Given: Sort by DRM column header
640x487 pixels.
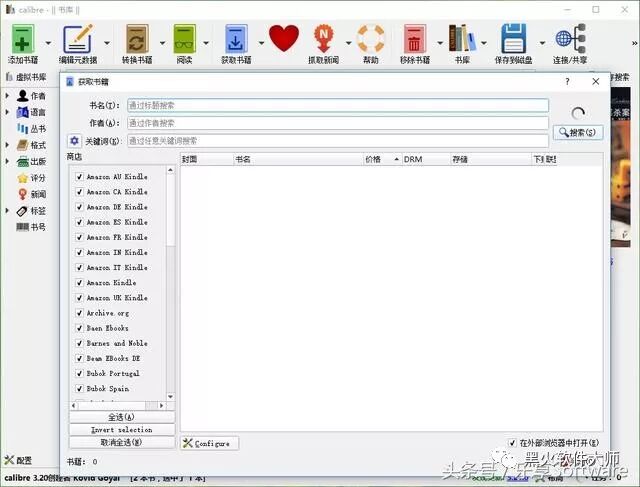Looking at the screenshot, I should pos(426,159).
